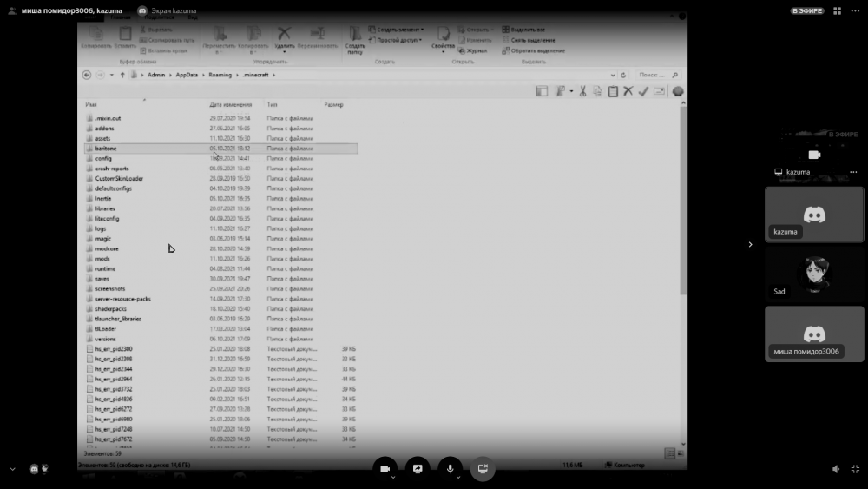Open the Главная ribbon tab
Screen dimensions: 868x489
(120, 17)
